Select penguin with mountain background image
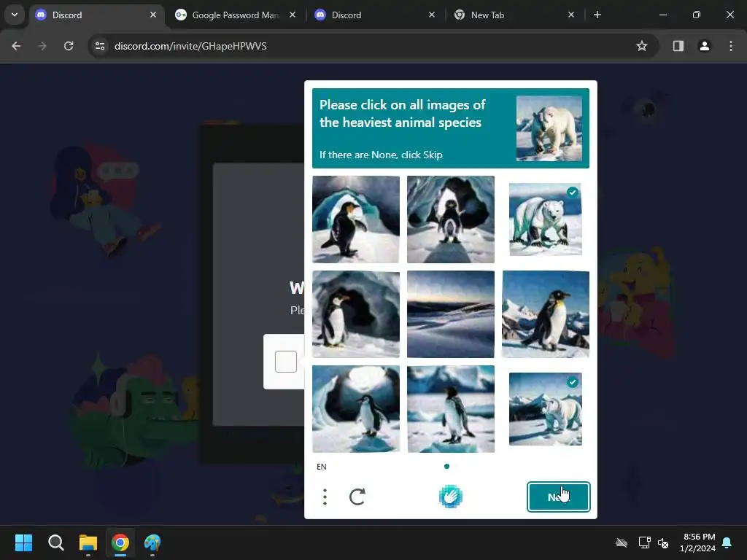This screenshot has width=747, height=560. click(546, 314)
